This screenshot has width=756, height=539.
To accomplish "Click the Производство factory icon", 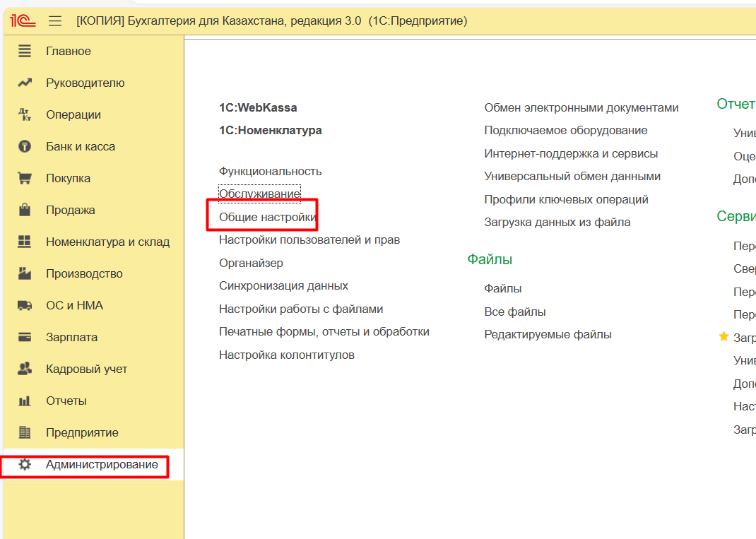I will (25, 273).
